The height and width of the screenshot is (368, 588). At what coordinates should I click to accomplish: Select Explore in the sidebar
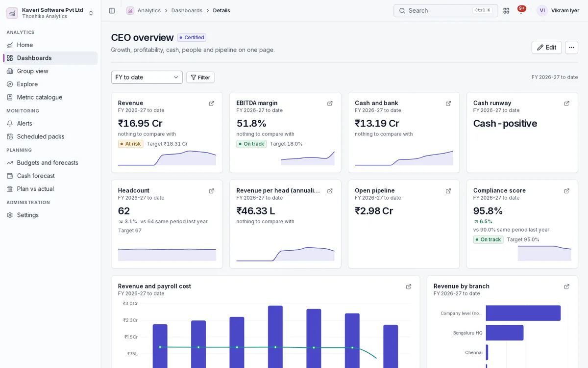(50, 84)
